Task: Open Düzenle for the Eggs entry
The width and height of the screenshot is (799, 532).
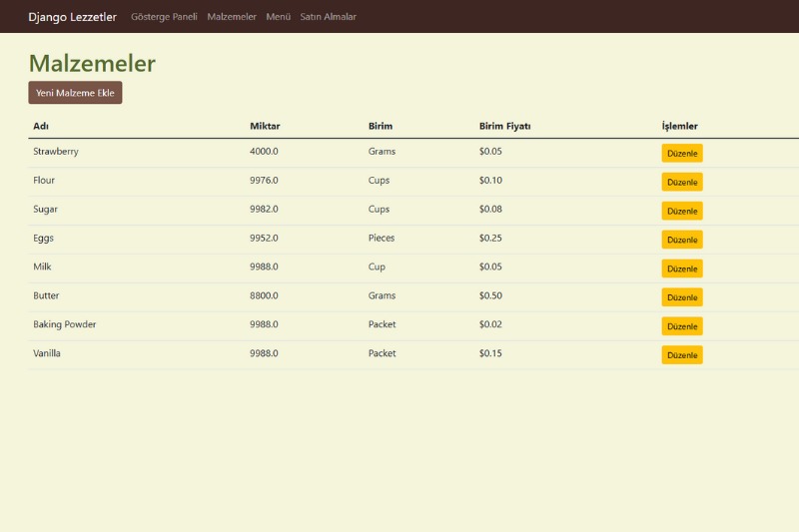Action: point(681,240)
